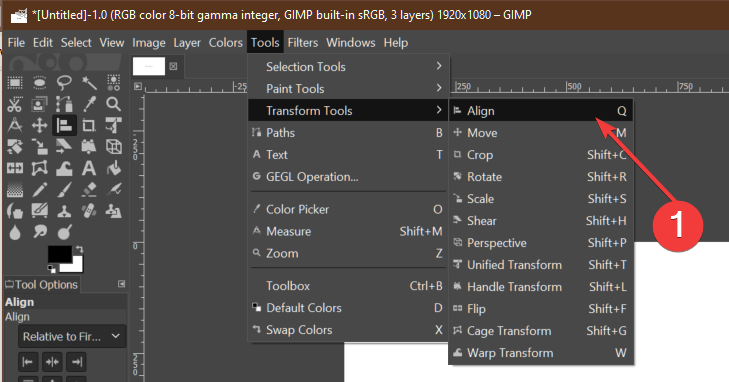
Task: Select the Rotate tool in toolbox
Action: [x=15, y=147]
